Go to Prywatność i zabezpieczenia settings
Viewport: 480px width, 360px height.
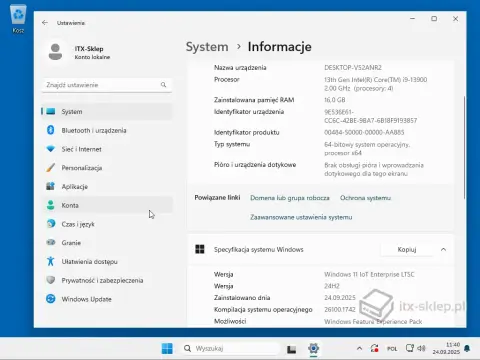tap(107, 280)
